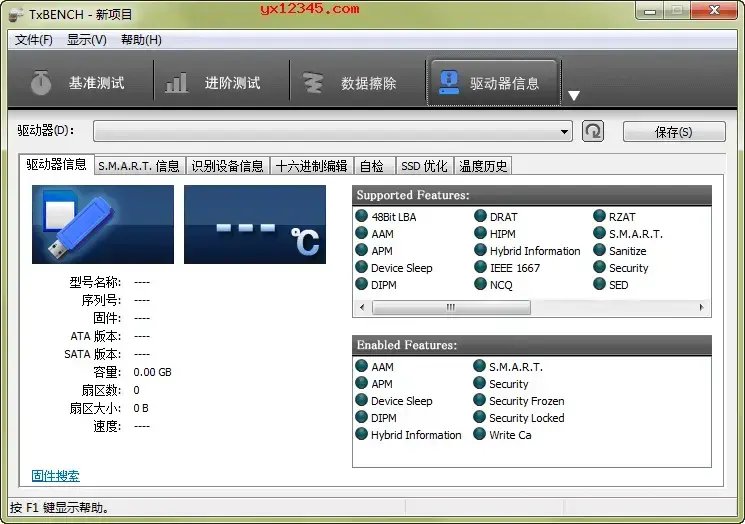Click the Supported Features header
This screenshot has width=745, height=524.
[x=532, y=195]
